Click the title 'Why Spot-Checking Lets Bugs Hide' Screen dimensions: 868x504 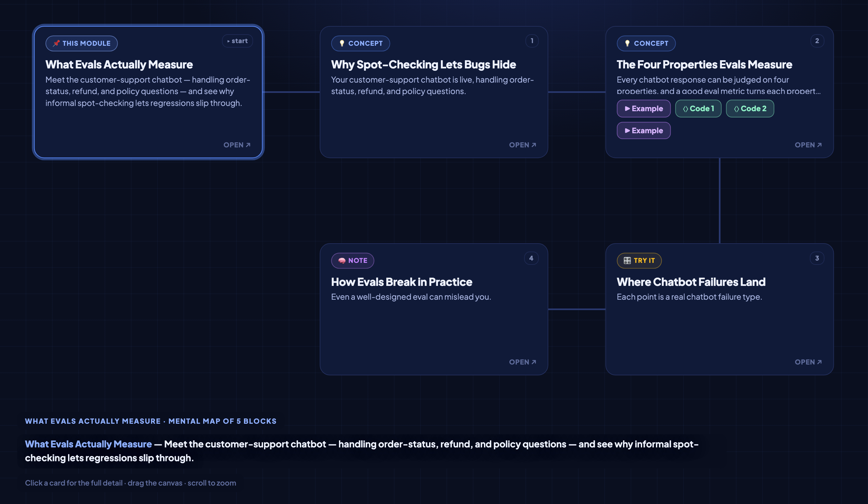pyautogui.click(x=423, y=64)
